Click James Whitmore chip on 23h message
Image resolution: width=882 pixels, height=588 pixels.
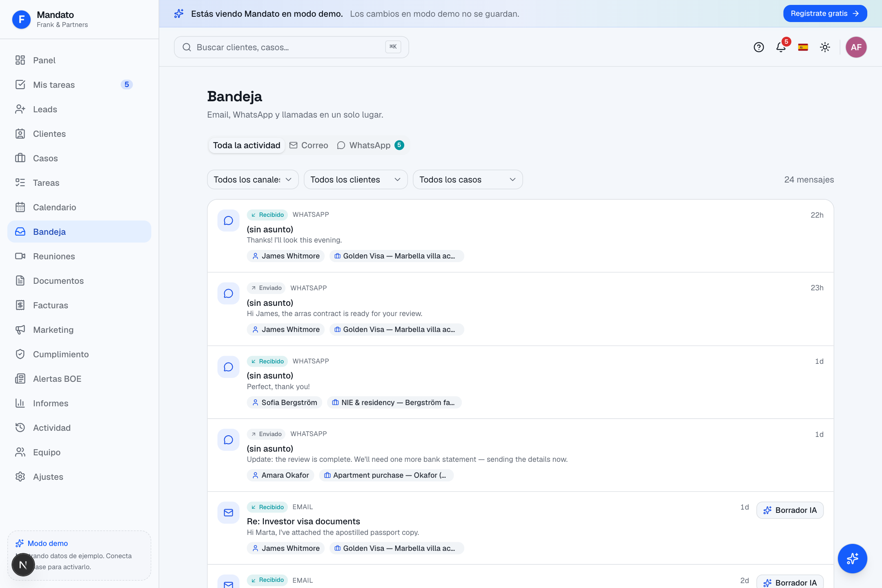point(286,330)
